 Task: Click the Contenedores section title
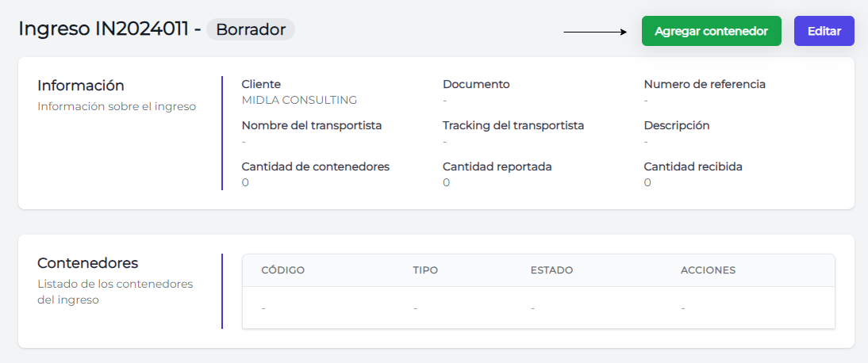click(87, 263)
